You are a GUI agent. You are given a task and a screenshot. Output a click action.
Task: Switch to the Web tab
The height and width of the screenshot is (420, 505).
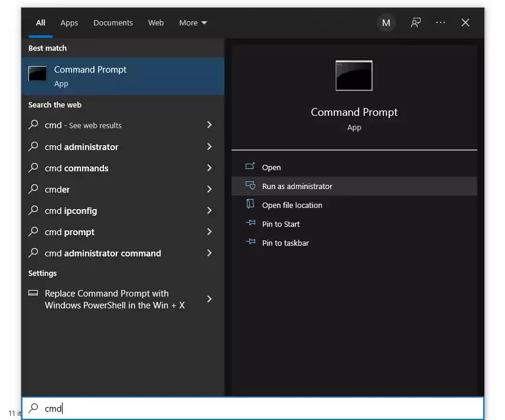point(156,23)
